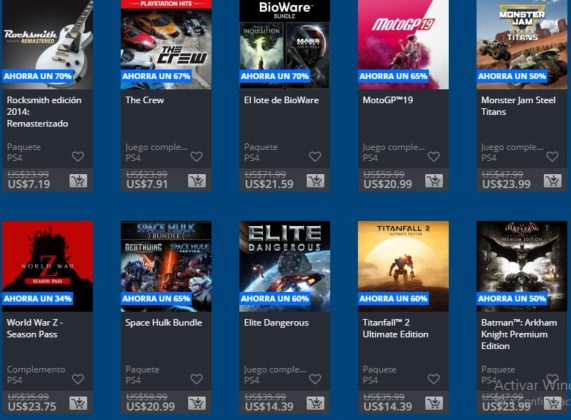Add Space Hulk Bundle to cart

click(197, 403)
